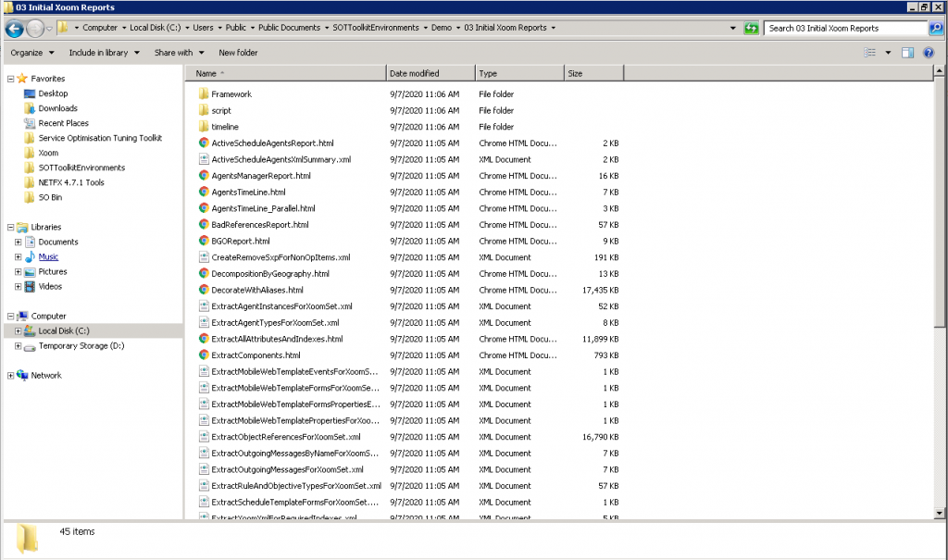Screen dimensions: 948x560
Task: Expand the Documents library node
Action: point(19,242)
